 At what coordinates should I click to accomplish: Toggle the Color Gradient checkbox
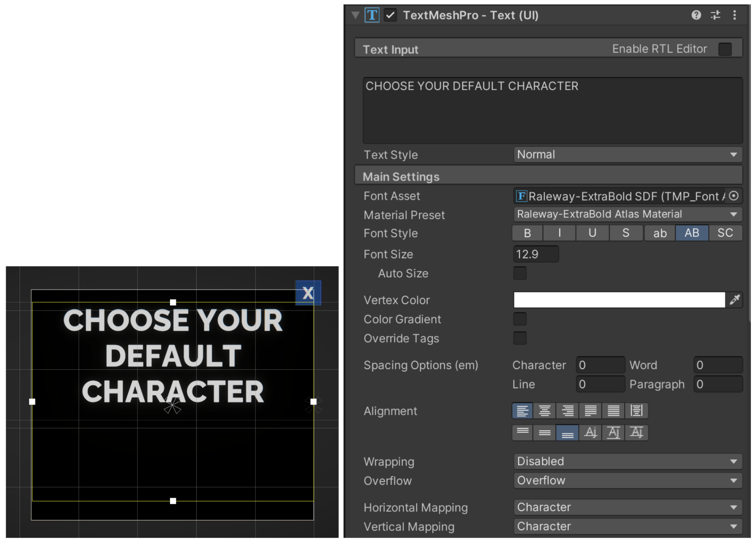[520, 319]
